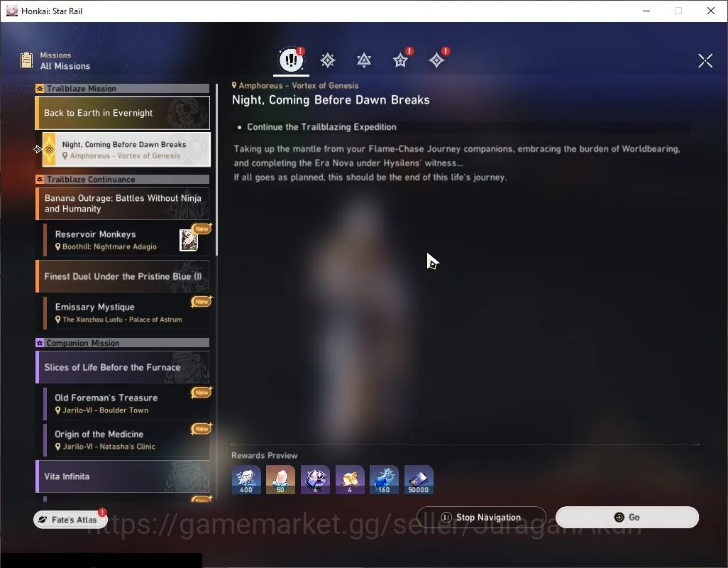Collapse the Back to Earth in Evernight group

click(x=123, y=113)
